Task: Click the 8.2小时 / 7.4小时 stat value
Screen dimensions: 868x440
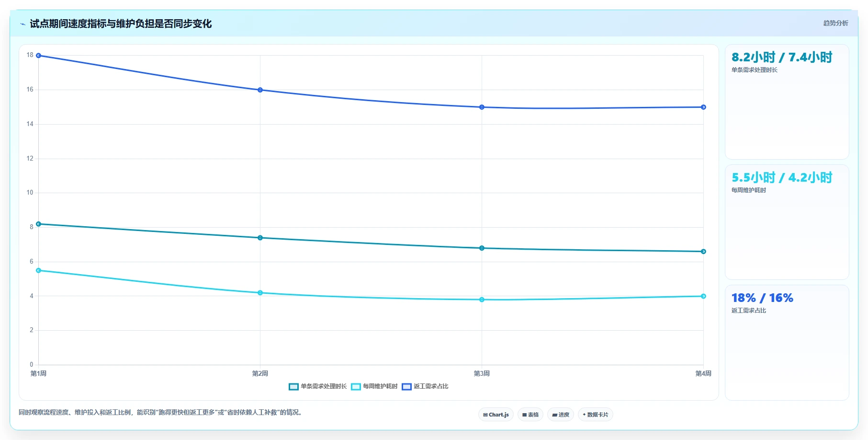Action: (x=782, y=58)
